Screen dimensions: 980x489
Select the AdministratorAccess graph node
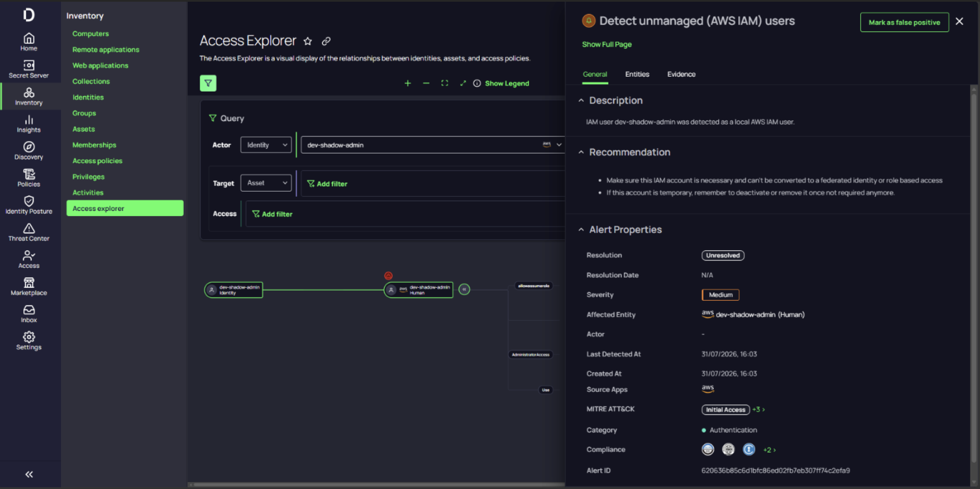[x=530, y=355]
